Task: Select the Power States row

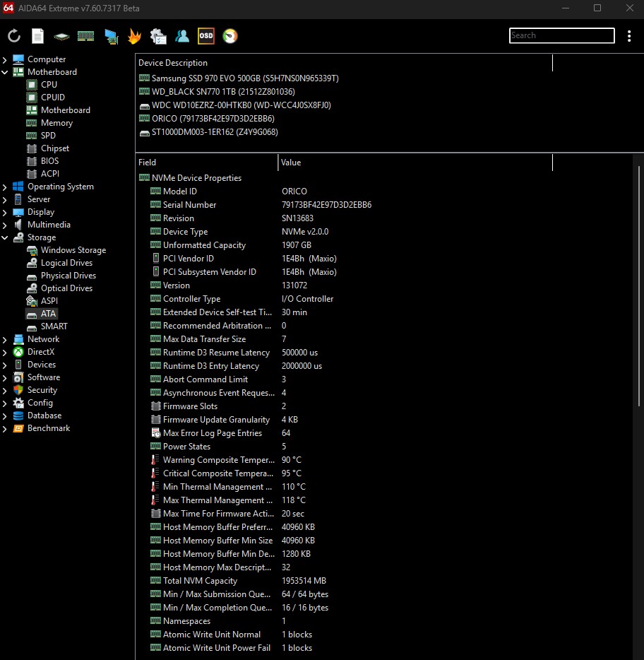Action: tap(218, 447)
